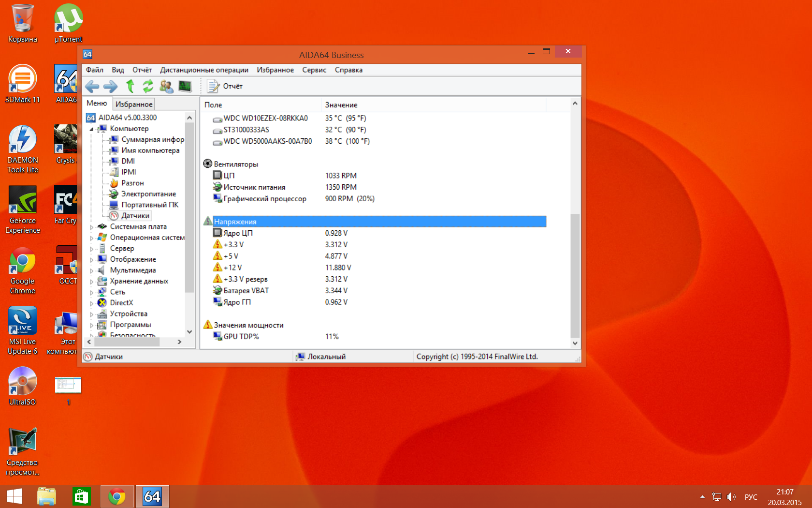Select the Корзина desktop icon
Screen dimensions: 812x508
22,23
